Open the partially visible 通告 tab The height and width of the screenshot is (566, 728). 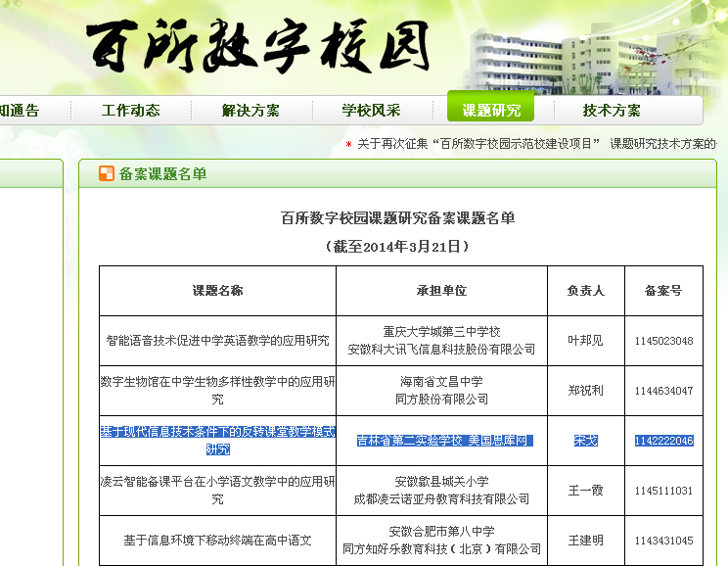tap(20, 111)
